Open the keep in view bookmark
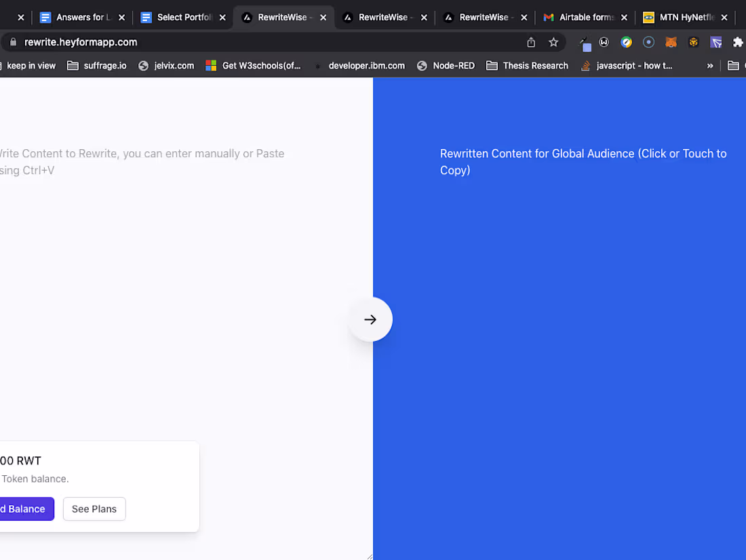Viewport: 746px width, 560px height. click(x=28, y=66)
